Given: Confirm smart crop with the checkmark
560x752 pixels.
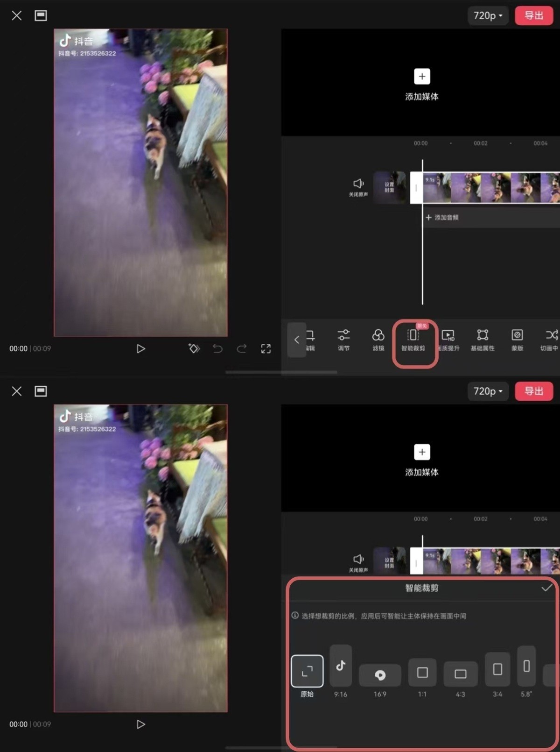Looking at the screenshot, I should click(546, 588).
